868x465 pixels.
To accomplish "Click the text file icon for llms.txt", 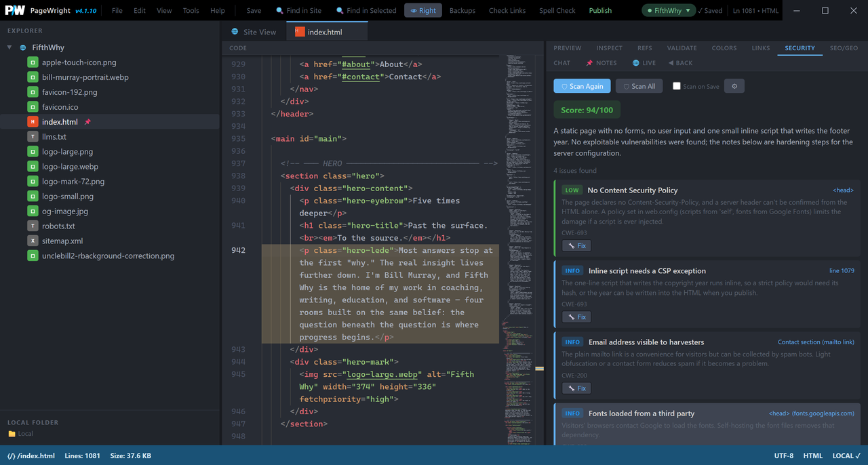I will pyautogui.click(x=33, y=137).
